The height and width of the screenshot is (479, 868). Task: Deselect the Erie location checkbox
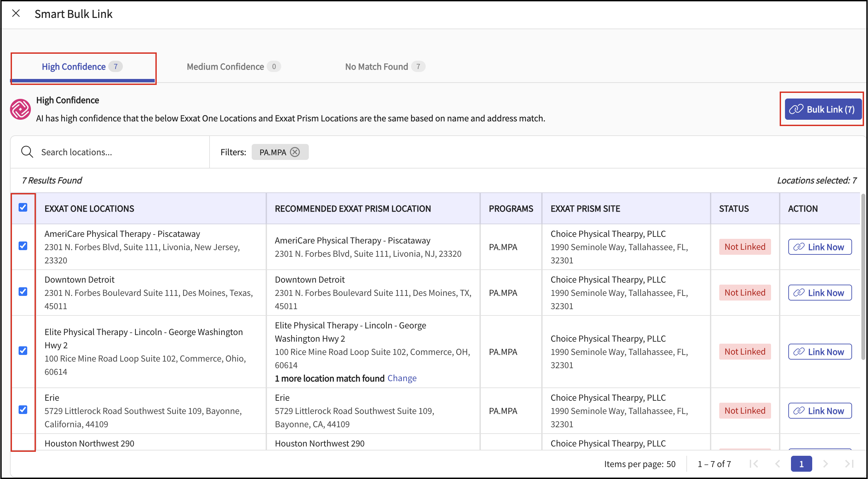pyautogui.click(x=23, y=410)
